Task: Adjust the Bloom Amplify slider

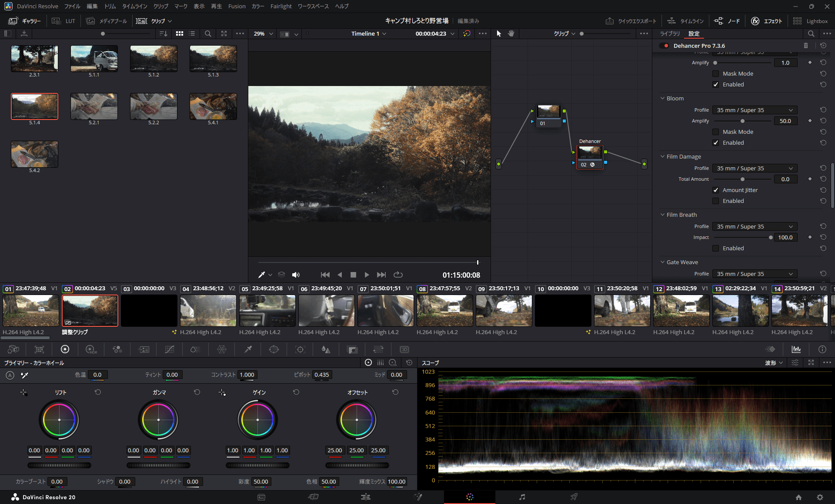Action: [x=742, y=121]
